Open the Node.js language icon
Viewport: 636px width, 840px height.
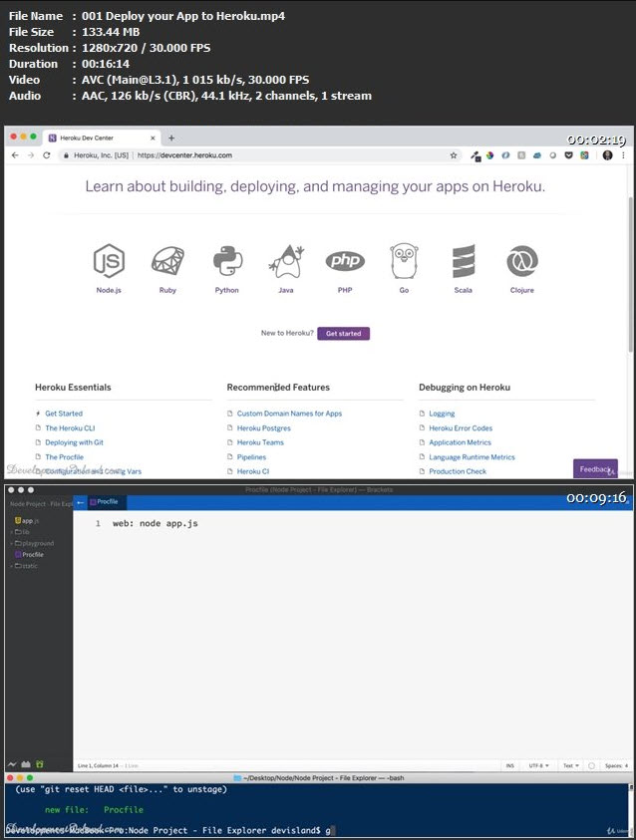[109, 260]
